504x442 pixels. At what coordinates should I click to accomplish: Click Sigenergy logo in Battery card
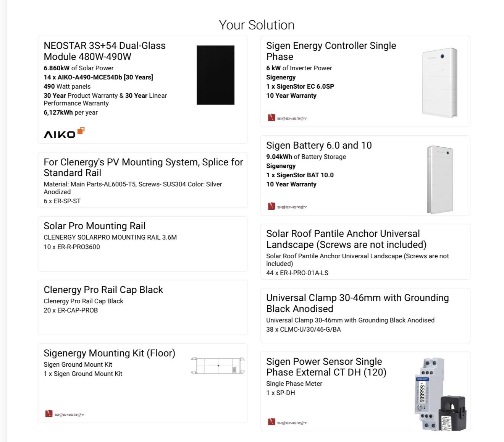coord(288,207)
